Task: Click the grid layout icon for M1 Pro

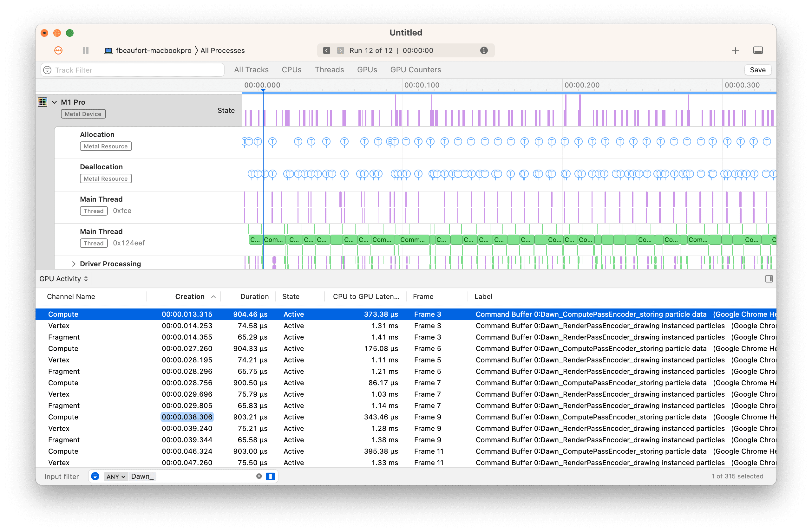Action: point(44,101)
